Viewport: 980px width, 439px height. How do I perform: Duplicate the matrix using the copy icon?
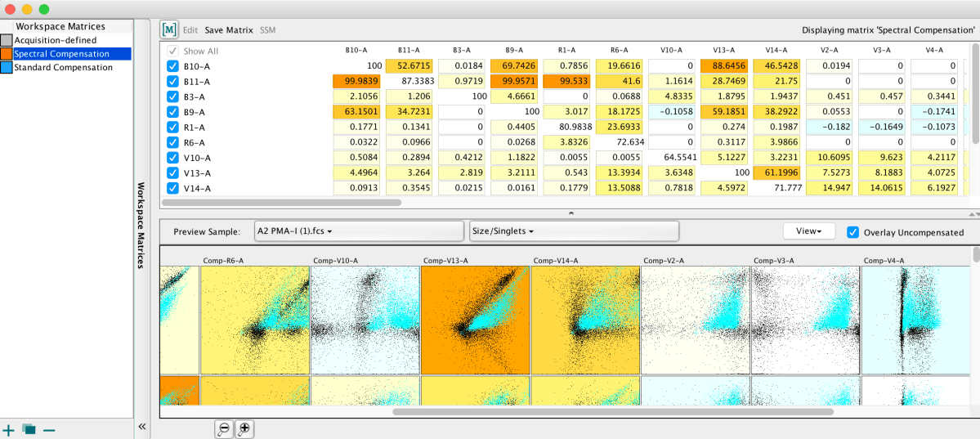pos(29,430)
